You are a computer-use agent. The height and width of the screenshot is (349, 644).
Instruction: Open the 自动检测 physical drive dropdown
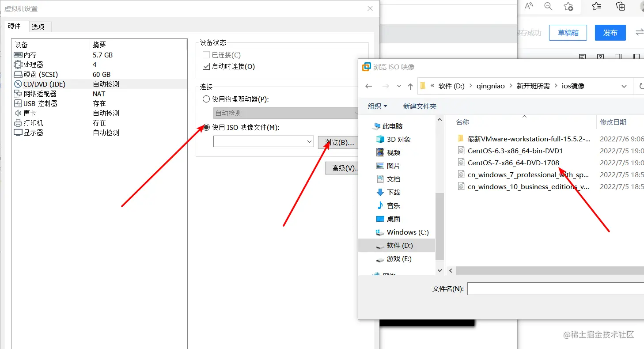285,113
